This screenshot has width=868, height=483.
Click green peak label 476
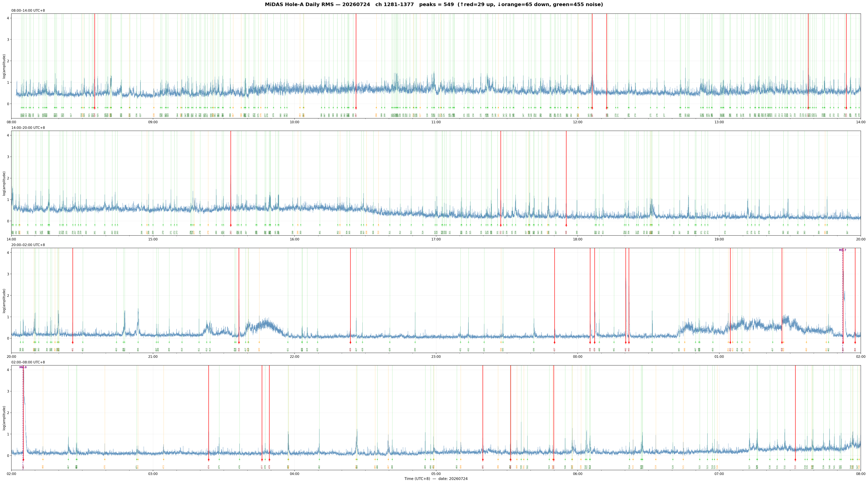[x=240, y=467]
